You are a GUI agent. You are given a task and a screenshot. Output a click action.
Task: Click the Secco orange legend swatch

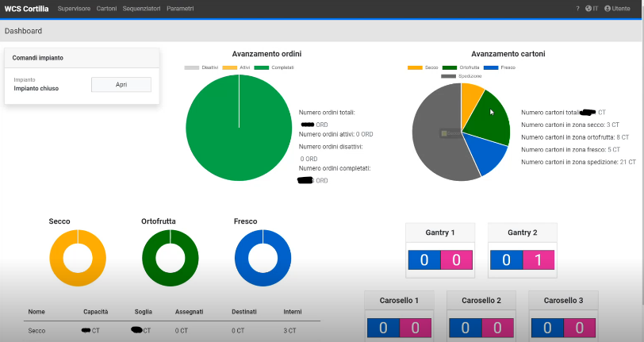(x=415, y=67)
